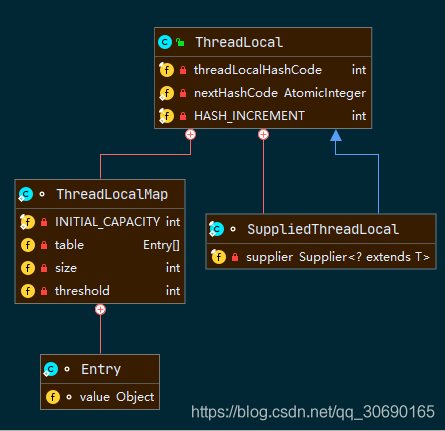Select the supplier field name

tap(269, 257)
